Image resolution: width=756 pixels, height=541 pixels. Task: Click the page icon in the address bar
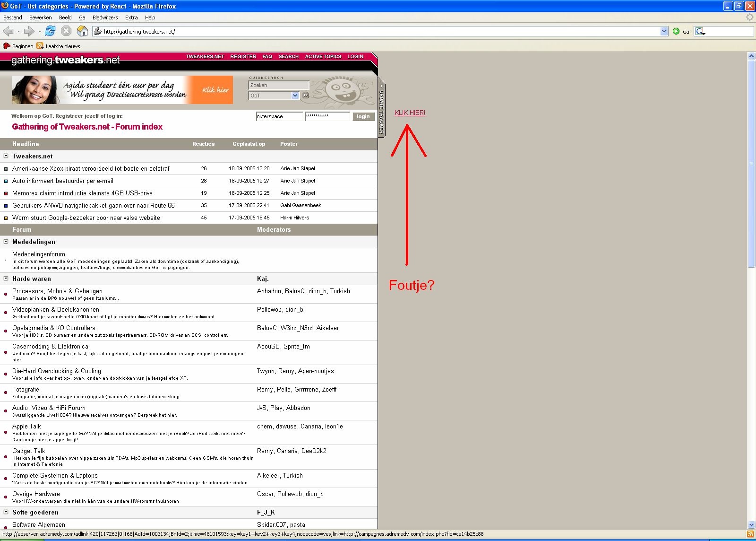[98, 31]
